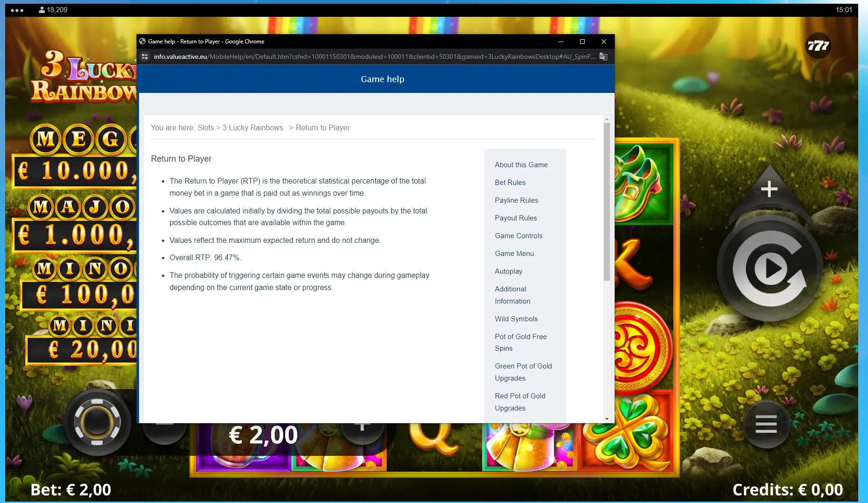The image size is (868, 503).
Task: Click the Credits: € 0,00 label
Action: 787,489
